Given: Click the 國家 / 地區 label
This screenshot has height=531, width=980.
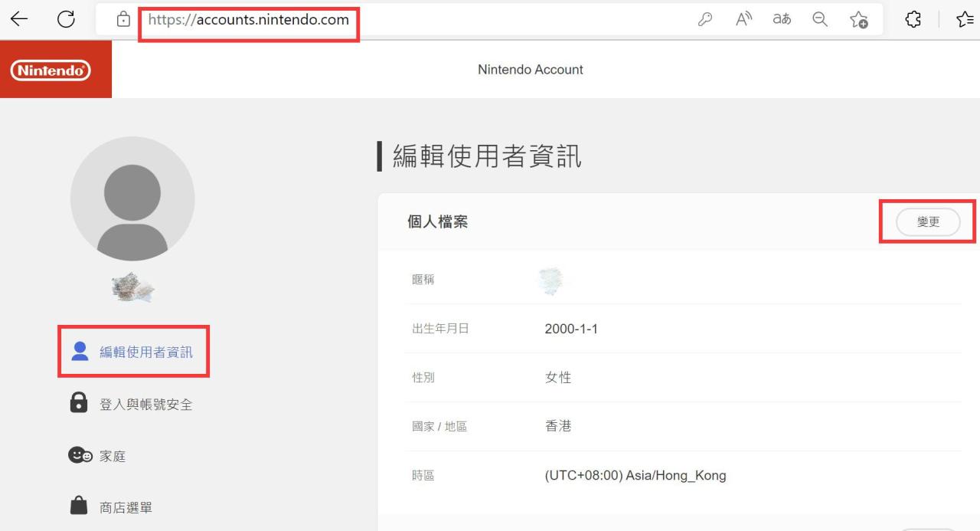Looking at the screenshot, I should pyautogui.click(x=439, y=426).
